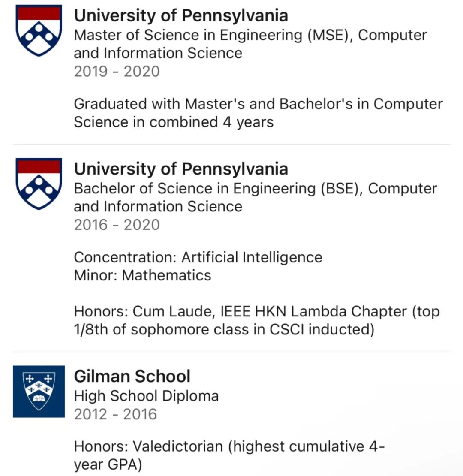Select the description about combined 4 years graduation

(x=258, y=113)
